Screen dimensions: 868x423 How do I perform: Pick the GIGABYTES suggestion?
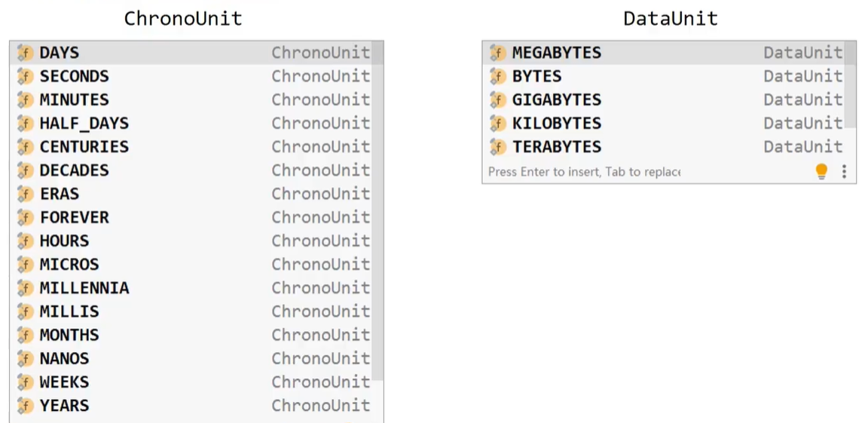point(663,100)
